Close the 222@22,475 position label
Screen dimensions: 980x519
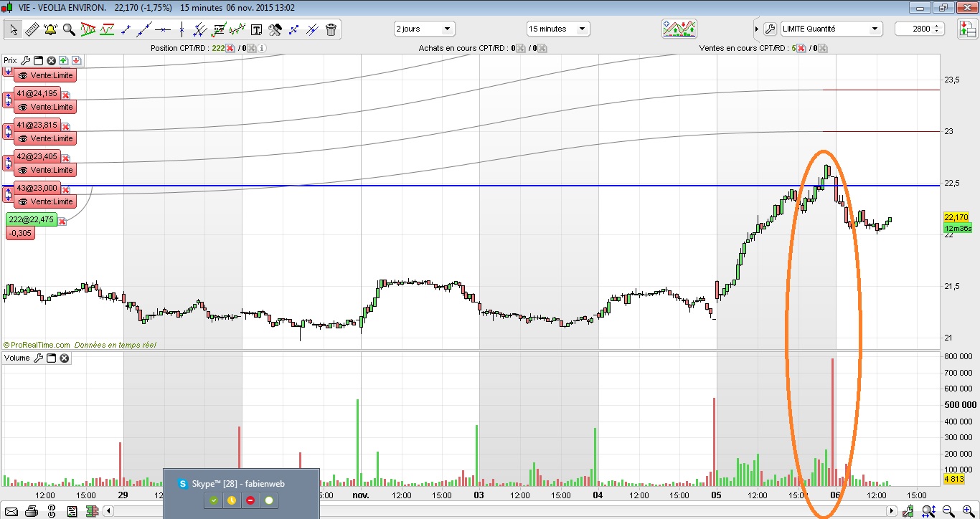coord(62,222)
